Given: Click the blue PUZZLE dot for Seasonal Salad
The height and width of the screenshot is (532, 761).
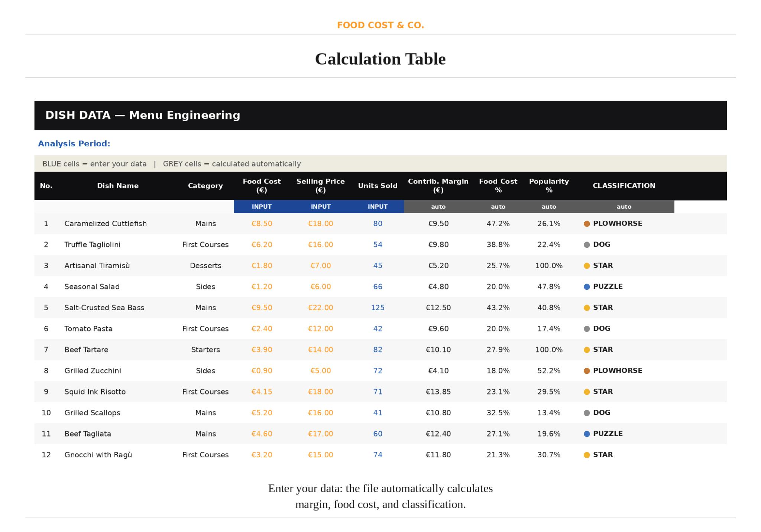Looking at the screenshot, I should click(587, 287).
